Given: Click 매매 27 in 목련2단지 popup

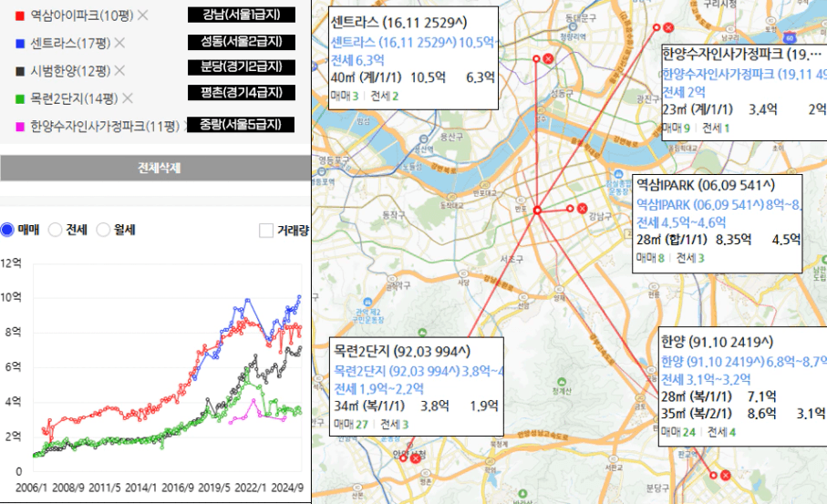Looking at the screenshot, I should point(351,425).
